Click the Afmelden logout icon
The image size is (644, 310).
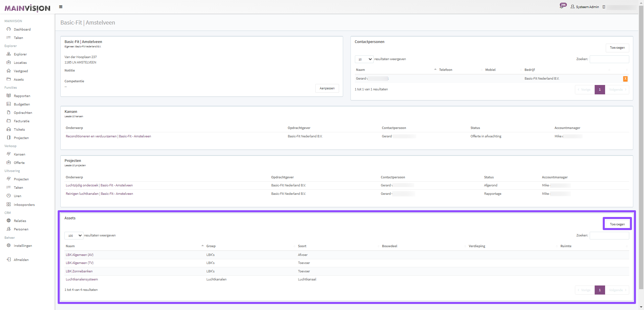pyautogui.click(x=9, y=260)
